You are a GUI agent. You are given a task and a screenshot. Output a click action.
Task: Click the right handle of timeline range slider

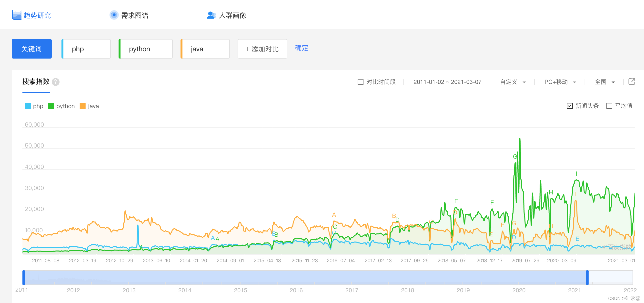coord(587,277)
